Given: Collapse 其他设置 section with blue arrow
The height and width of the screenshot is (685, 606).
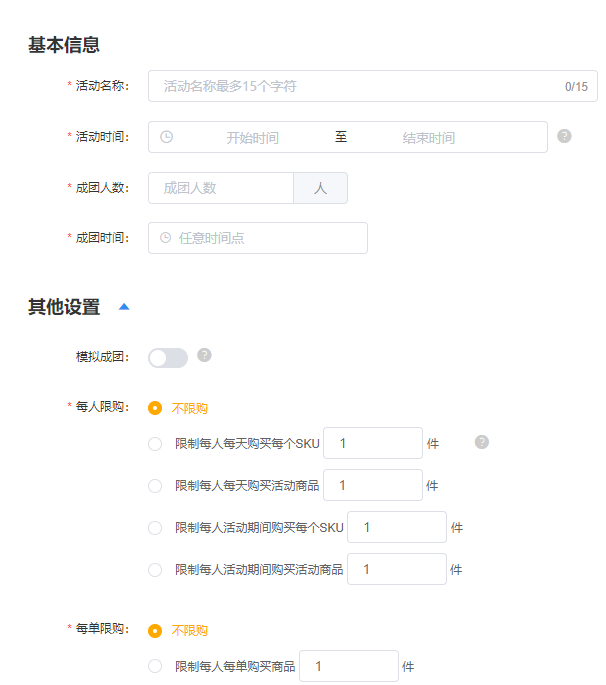Looking at the screenshot, I should click(124, 307).
